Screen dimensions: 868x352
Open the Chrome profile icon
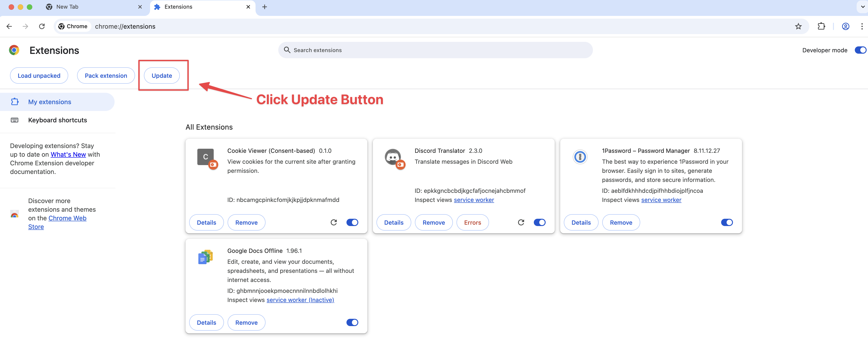click(x=845, y=26)
